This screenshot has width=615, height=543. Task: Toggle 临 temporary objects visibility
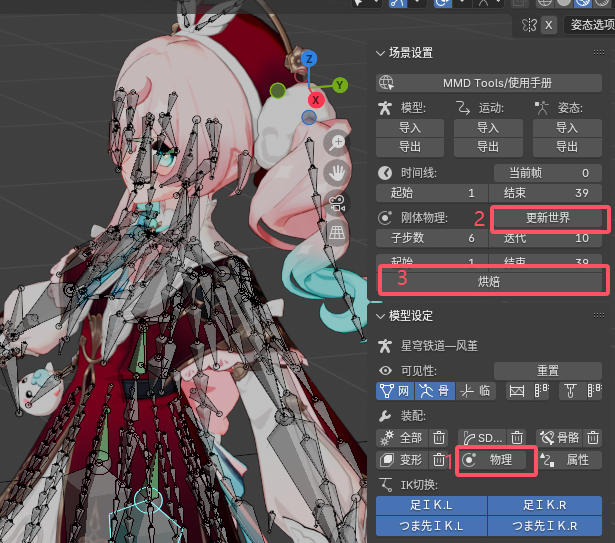click(x=476, y=391)
